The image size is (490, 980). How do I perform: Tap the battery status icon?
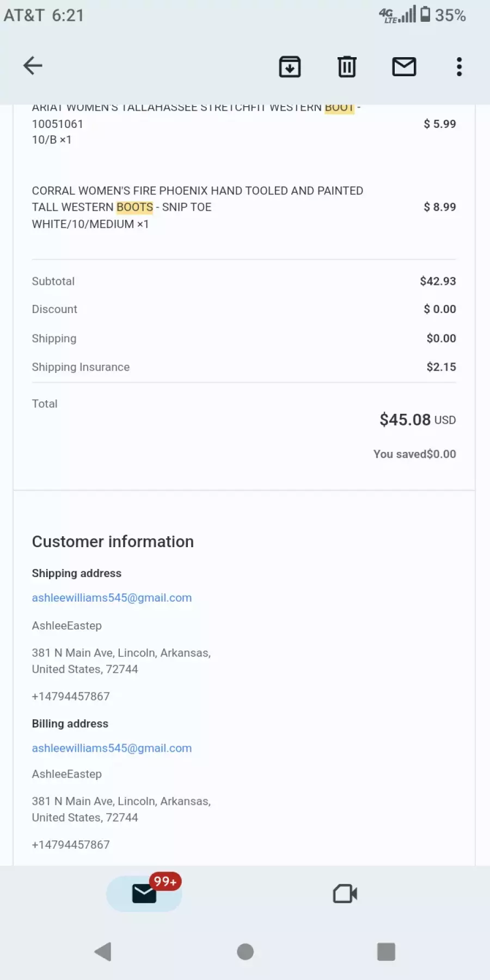tap(425, 15)
